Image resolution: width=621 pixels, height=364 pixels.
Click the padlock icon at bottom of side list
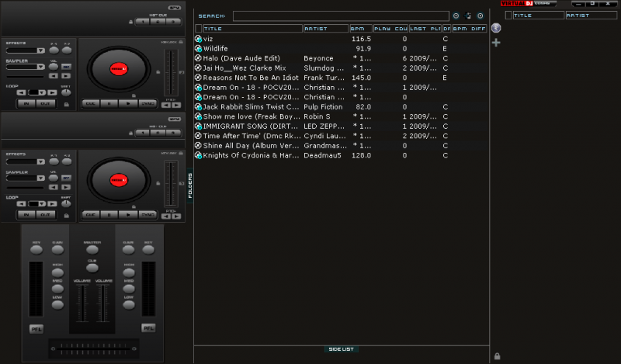(x=497, y=356)
